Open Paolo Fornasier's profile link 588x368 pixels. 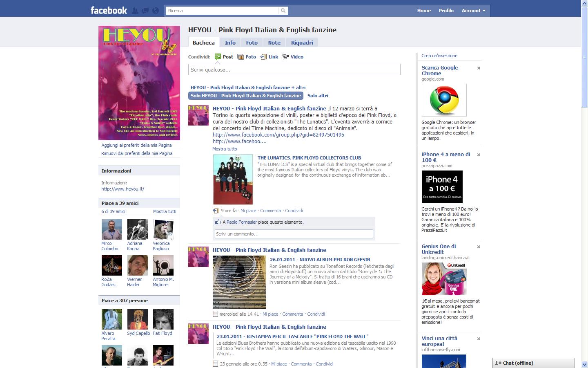point(242,222)
